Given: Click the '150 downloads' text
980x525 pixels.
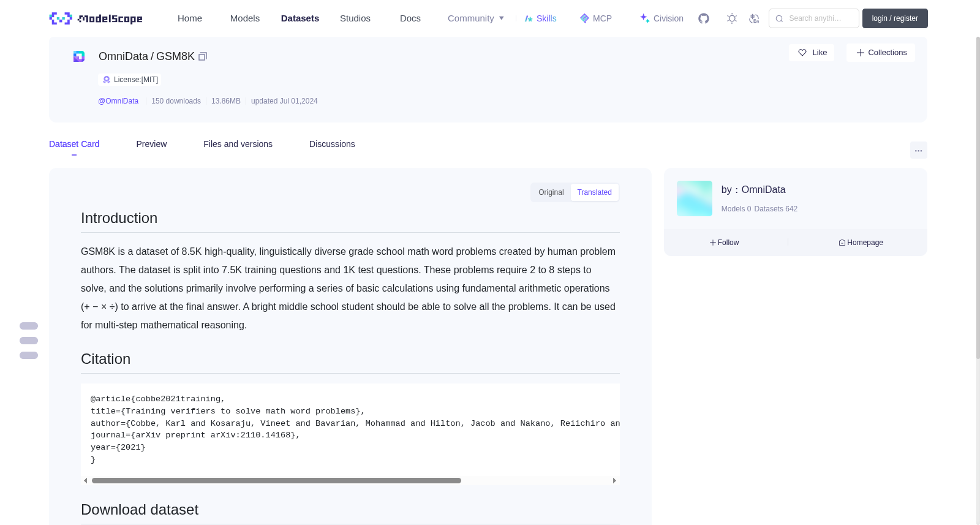Looking at the screenshot, I should coord(176,101).
